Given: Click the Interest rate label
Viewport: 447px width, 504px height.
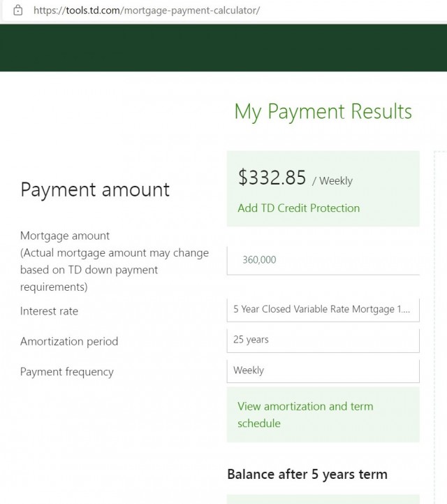Looking at the screenshot, I should [49, 311].
